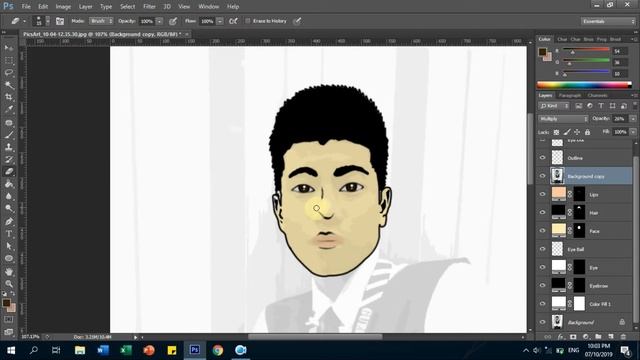This screenshot has height=360, width=640.
Task: Select the Path Selection tool
Action: (x=9, y=246)
